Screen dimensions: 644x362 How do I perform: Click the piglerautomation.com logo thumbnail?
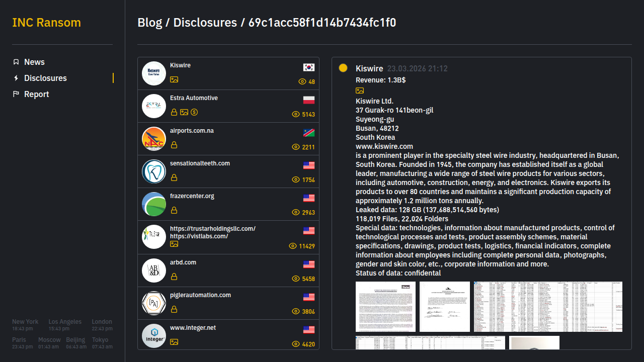(154, 303)
